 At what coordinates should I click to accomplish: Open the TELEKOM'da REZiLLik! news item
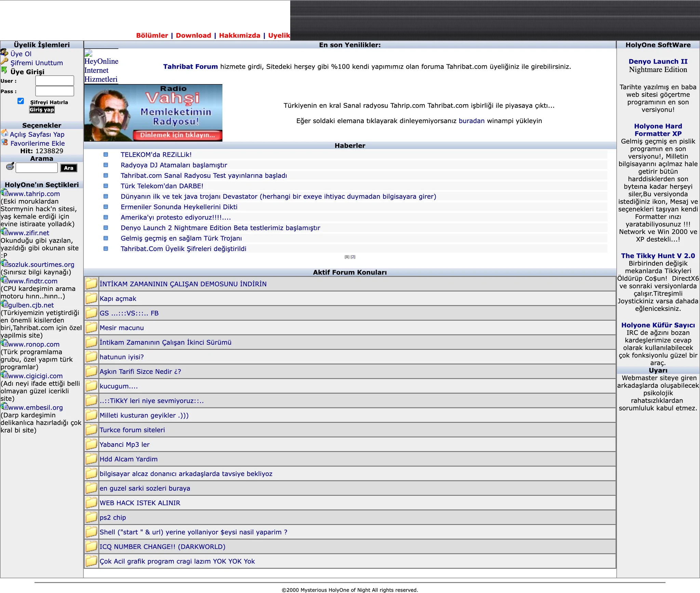point(156,155)
